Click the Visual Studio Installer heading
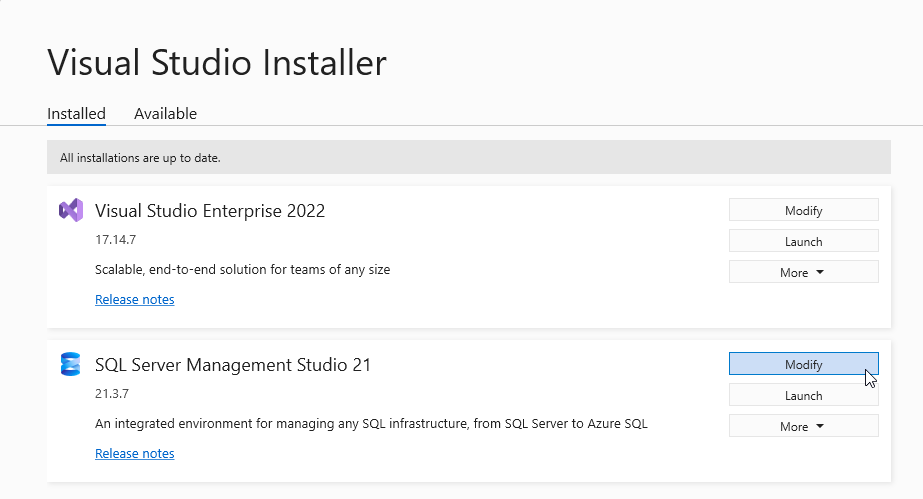Screen dimensions: 923x499 216,63
